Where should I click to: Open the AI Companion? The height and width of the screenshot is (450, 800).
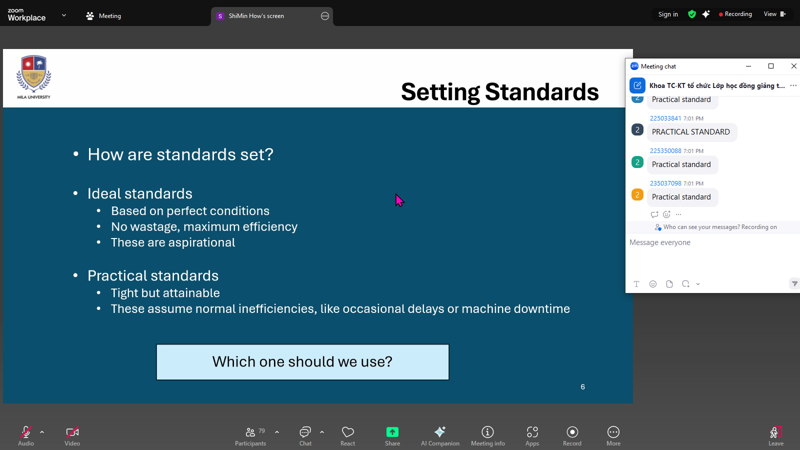[439, 433]
